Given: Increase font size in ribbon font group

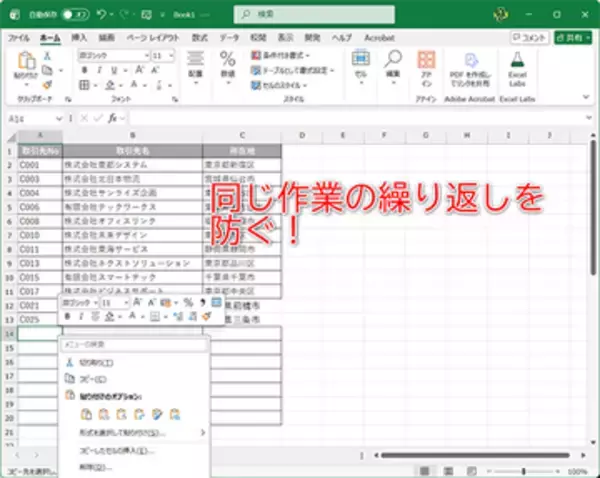Looking at the screenshot, I should (x=139, y=70).
